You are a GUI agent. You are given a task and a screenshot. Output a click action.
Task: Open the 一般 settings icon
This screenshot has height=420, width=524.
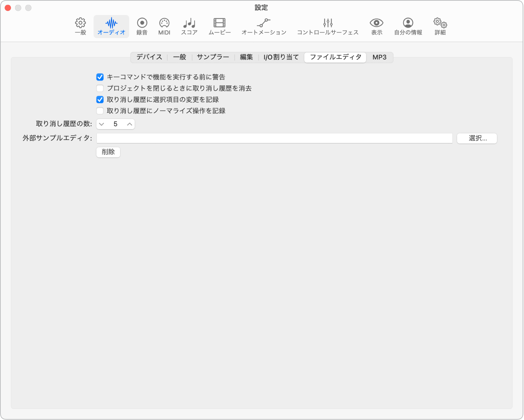pyautogui.click(x=80, y=26)
